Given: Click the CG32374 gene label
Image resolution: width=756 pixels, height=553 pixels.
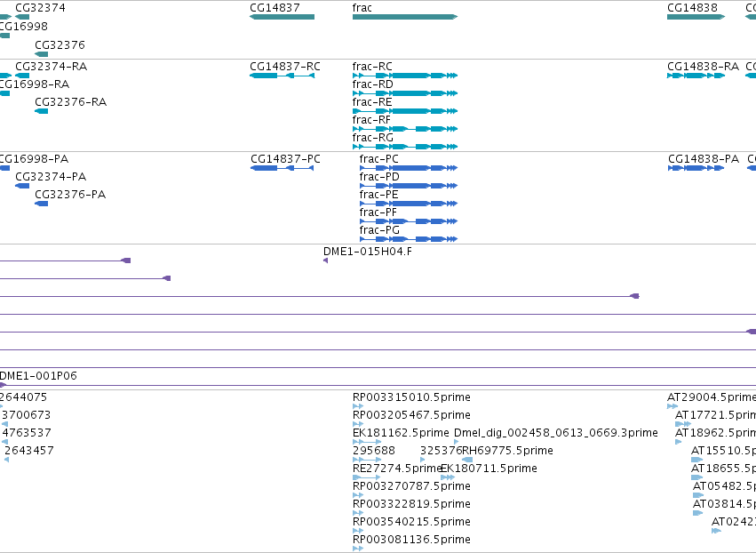Looking at the screenshot, I should tap(41, 8).
